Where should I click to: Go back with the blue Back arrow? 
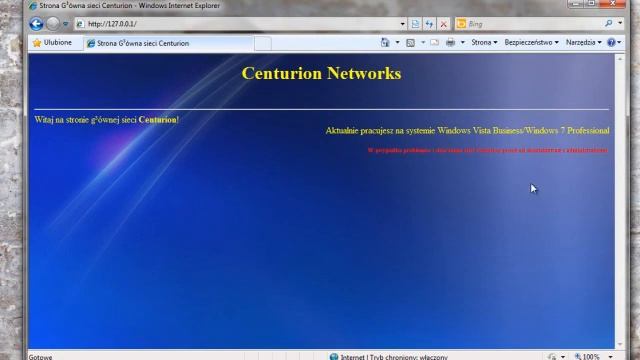(x=36, y=24)
